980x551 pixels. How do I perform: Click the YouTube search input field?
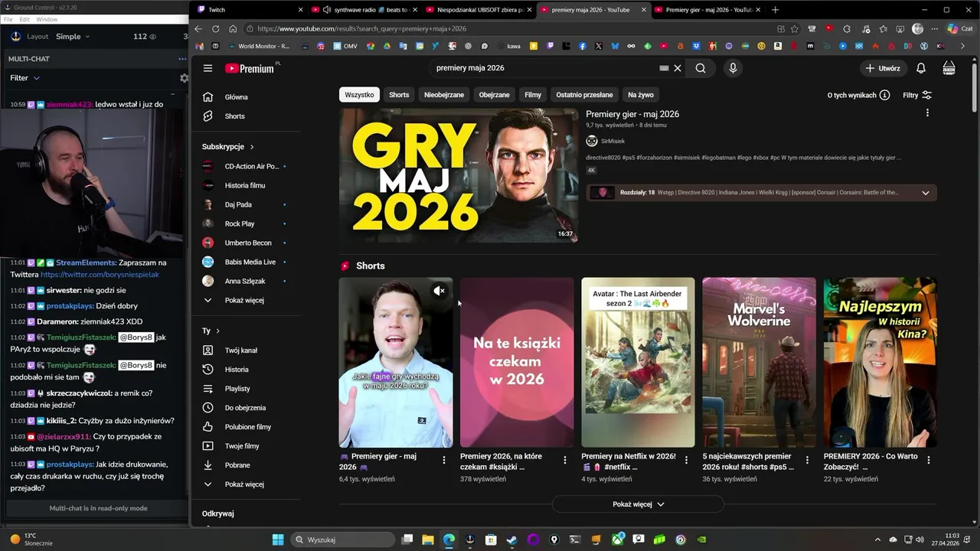[544, 68]
